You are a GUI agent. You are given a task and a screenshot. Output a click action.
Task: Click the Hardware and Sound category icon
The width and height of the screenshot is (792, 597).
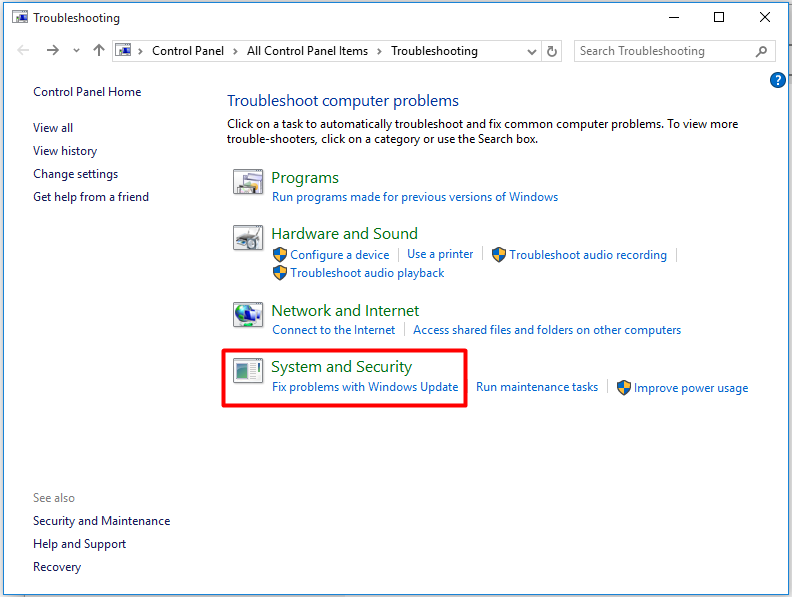click(x=248, y=237)
